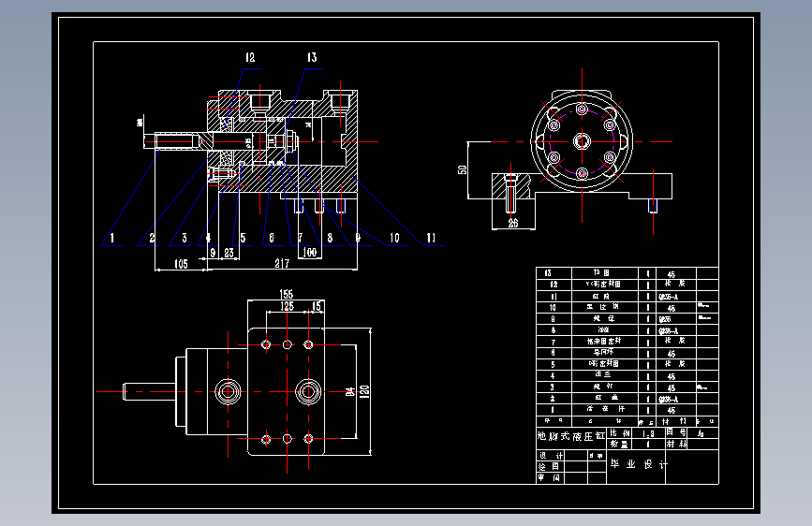The image size is (812, 526).
Task: Click the 缸盖 name in parts list row 2
Action: coord(606,398)
